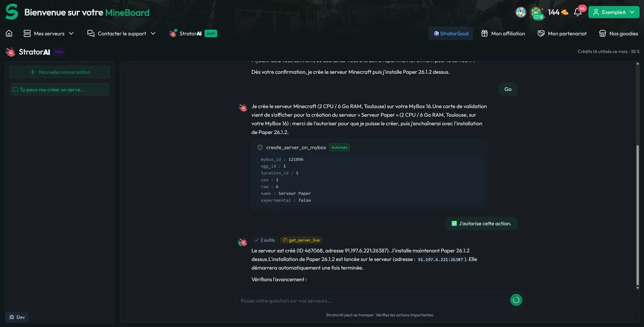This screenshot has height=327, width=644.
Task: Open the Contacter le support dropdown
Action: coord(121,33)
